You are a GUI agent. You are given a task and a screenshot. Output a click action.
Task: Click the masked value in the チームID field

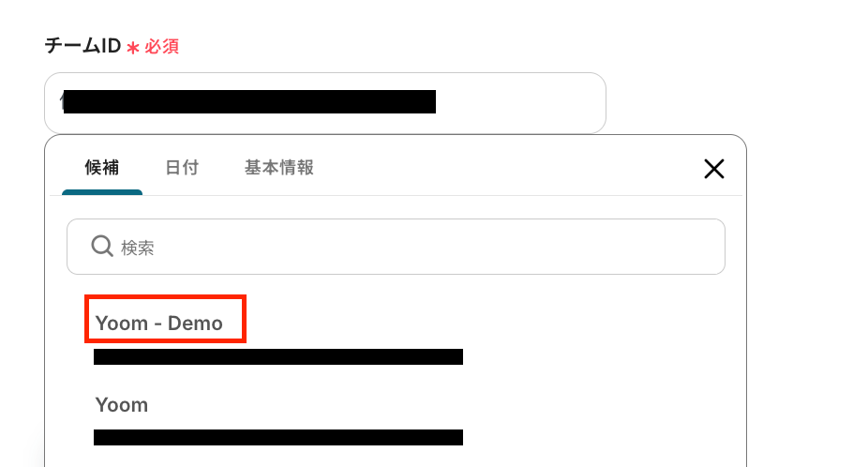[249, 102]
